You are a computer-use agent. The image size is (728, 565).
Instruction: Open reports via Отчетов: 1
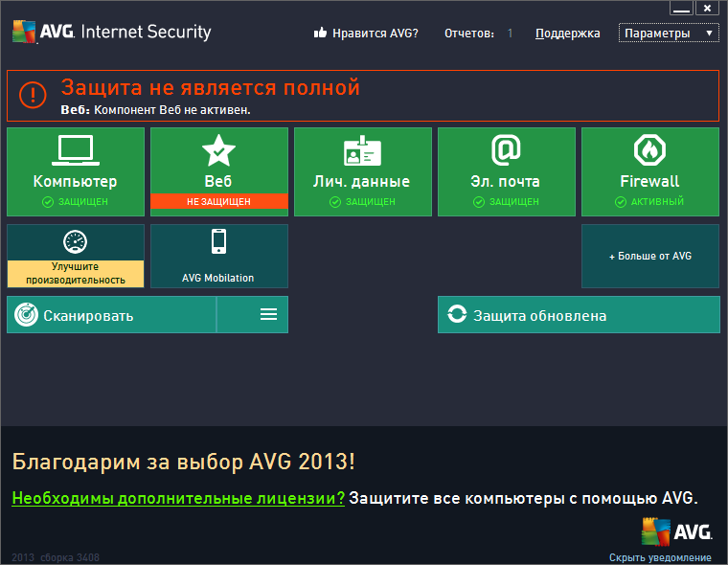point(478,34)
